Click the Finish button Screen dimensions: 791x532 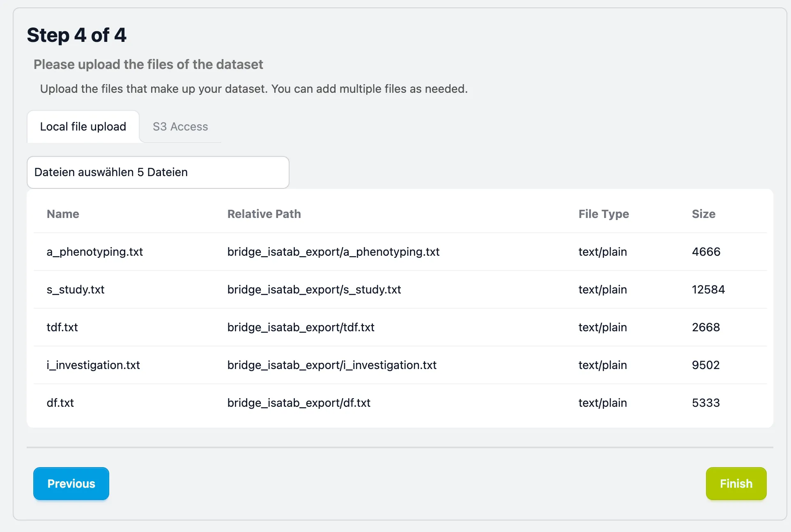coord(736,484)
